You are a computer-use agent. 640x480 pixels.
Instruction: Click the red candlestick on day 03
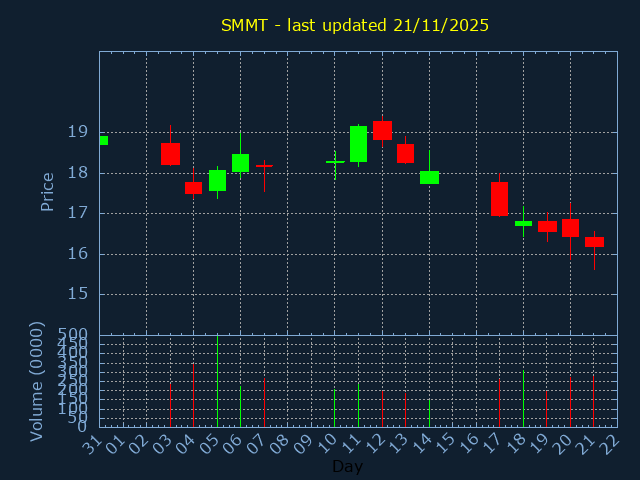(x=170, y=154)
